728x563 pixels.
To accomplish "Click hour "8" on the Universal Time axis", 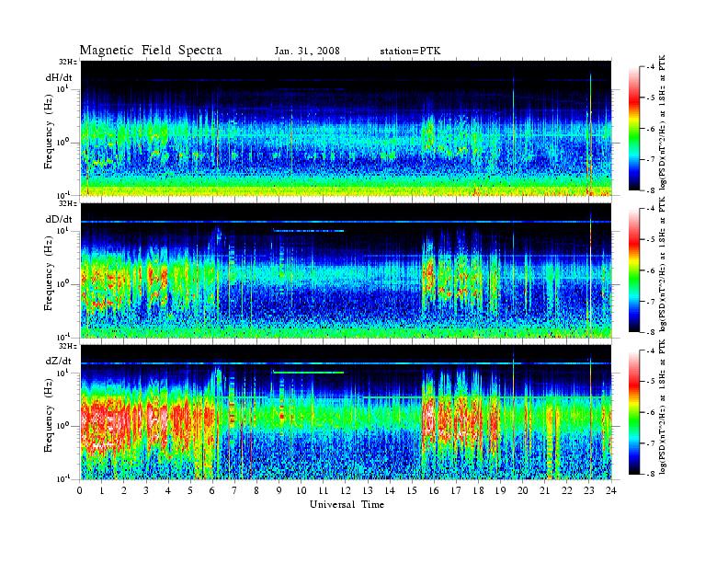I will pyautogui.click(x=256, y=490).
